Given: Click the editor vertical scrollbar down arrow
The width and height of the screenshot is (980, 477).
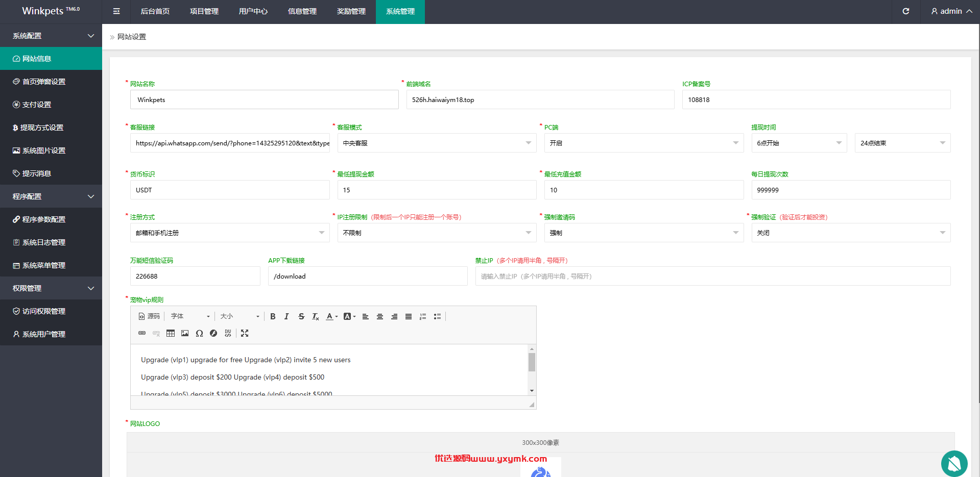Looking at the screenshot, I should [532, 391].
